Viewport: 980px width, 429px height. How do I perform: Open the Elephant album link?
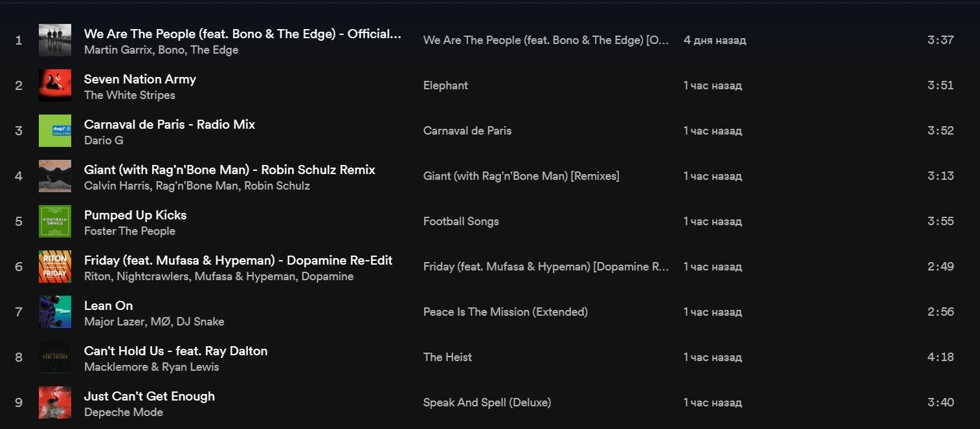[445, 85]
